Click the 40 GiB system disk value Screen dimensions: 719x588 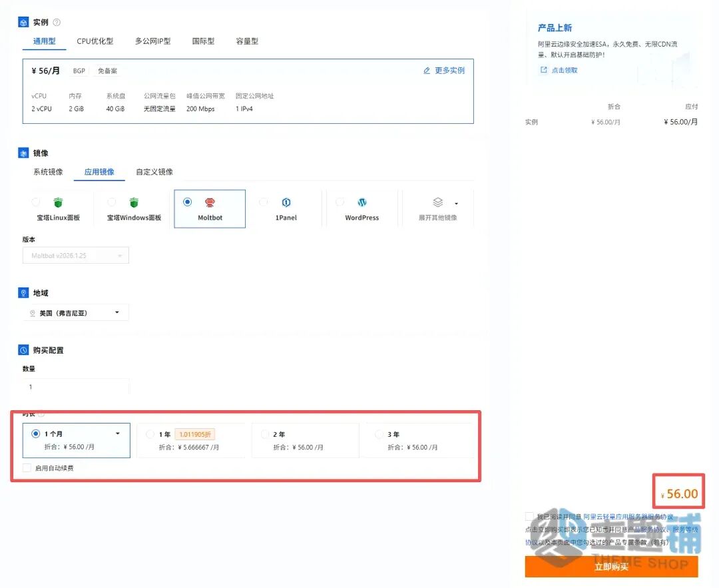click(116, 109)
